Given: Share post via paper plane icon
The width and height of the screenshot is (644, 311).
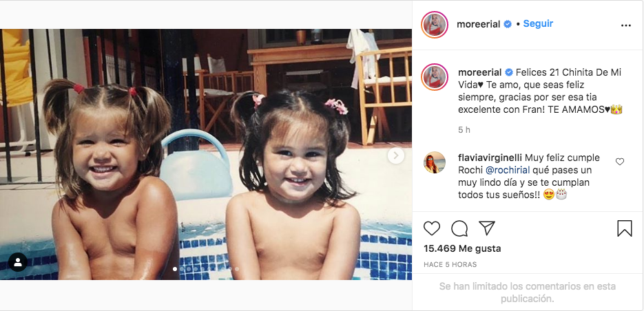Looking at the screenshot, I should pyautogui.click(x=487, y=228).
